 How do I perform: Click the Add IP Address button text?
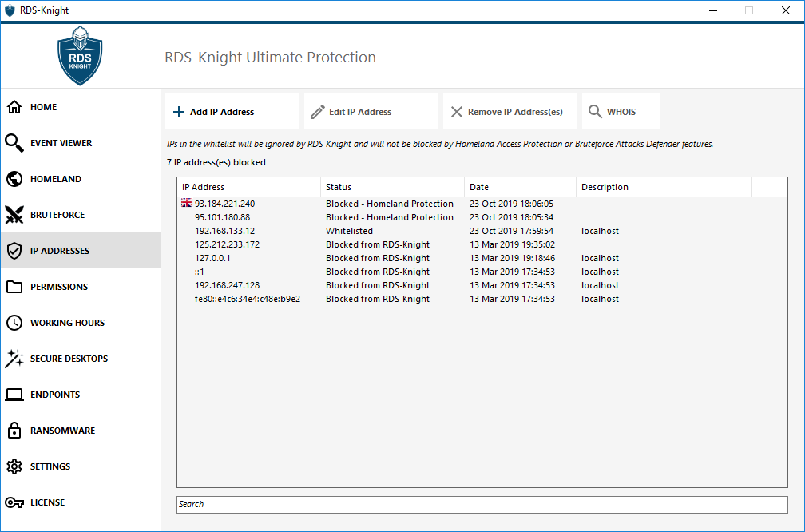pyautogui.click(x=222, y=112)
